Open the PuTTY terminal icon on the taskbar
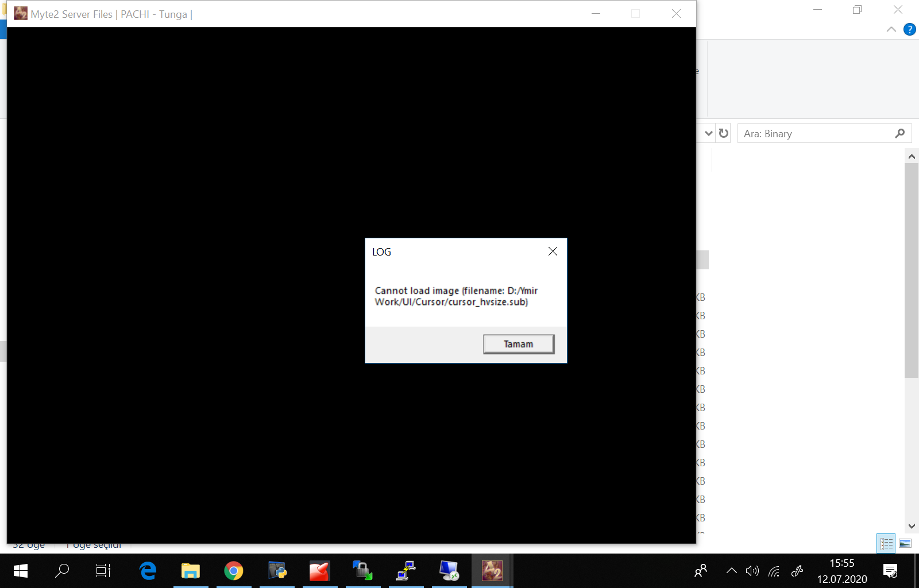 pos(406,571)
